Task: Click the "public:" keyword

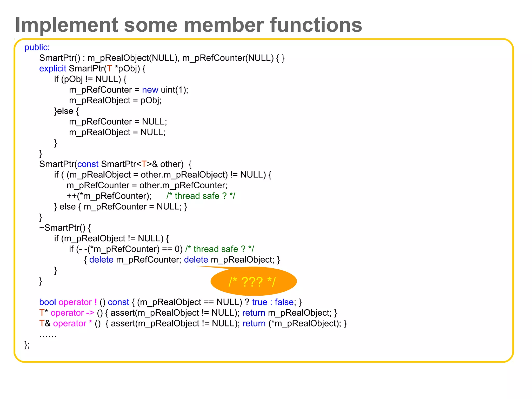Action: pos(37,47)
